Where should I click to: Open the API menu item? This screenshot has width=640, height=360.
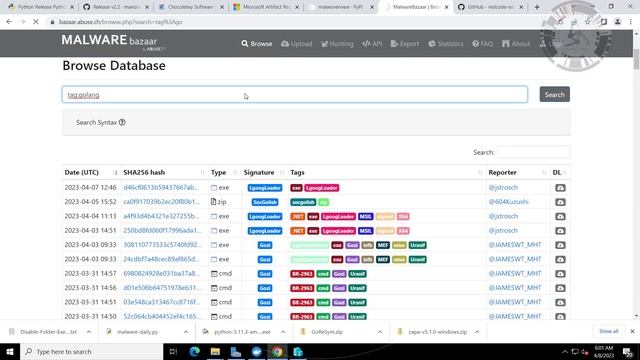tap(372, 44)
